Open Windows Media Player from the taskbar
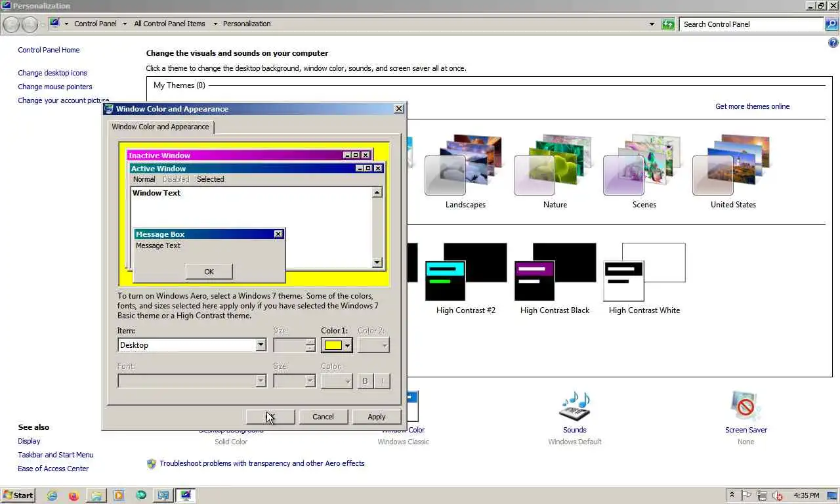 [118, 495]
